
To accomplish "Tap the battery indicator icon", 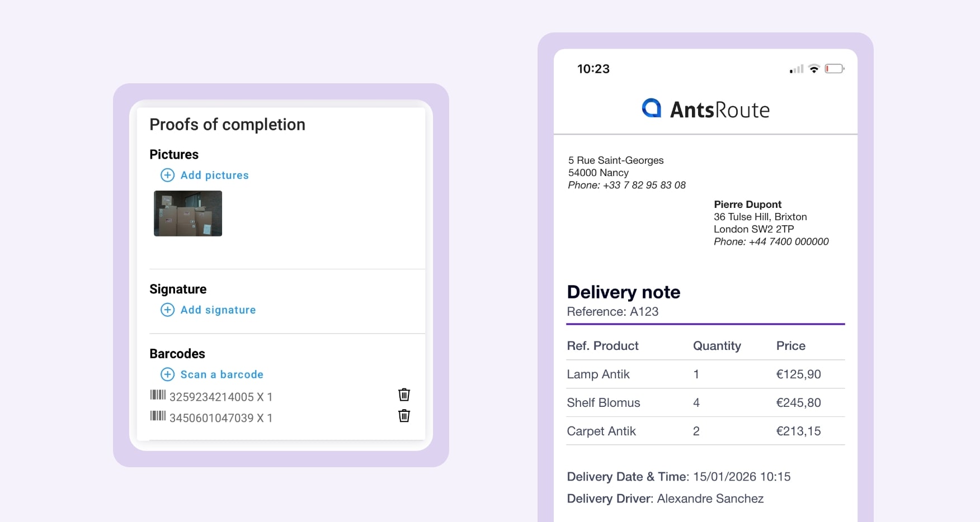I will (834, 69).
